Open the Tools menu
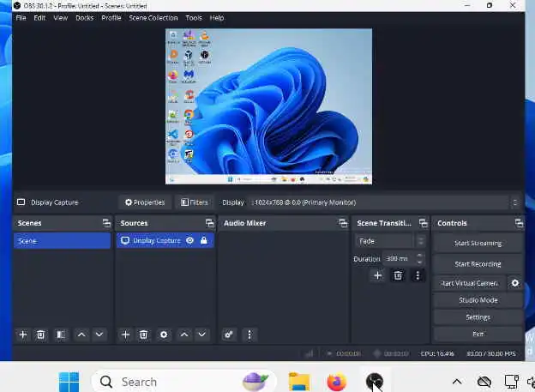Viewport: 535px width, 392px height. (x=194, y=18)
